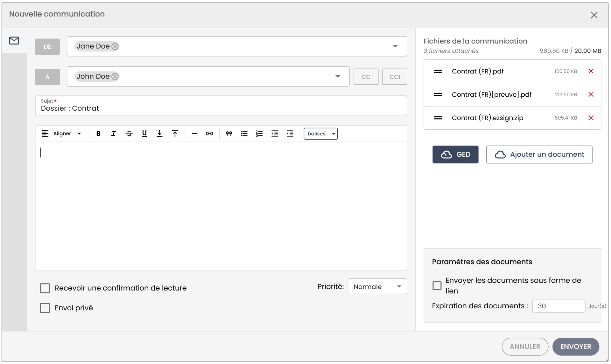Apply italic formatting to text
Image resolution: width=611 pixels, height=364 pixels.
click(x=113, y=134)
